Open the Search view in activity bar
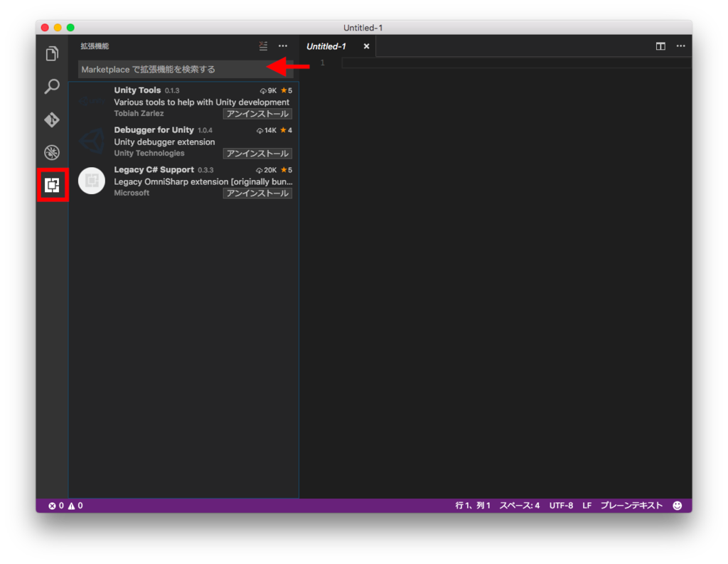Viewport: 728px width, 564px height. [x=52, y=86]
